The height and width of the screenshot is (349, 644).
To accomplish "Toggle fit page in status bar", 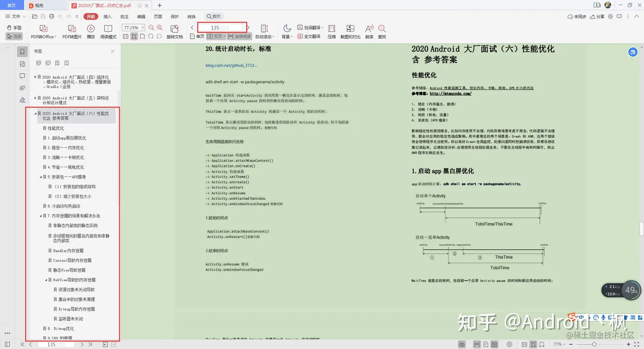I will pos(533,344).
